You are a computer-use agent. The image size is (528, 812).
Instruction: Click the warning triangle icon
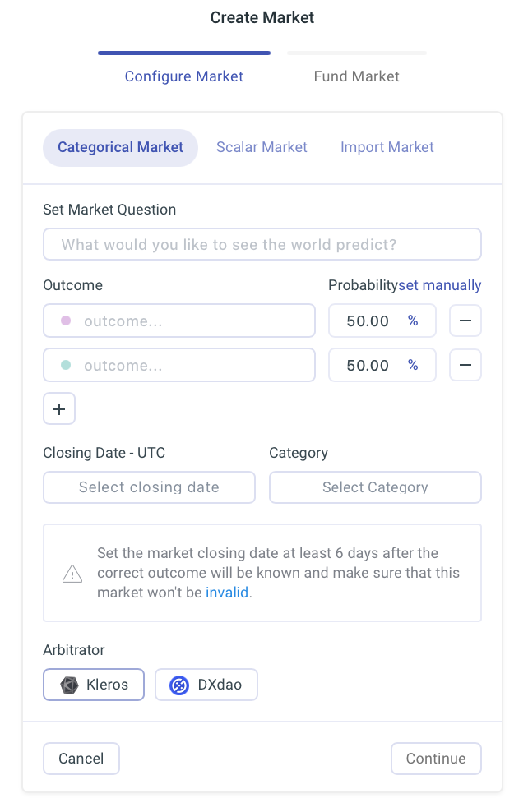coord(72,574)
